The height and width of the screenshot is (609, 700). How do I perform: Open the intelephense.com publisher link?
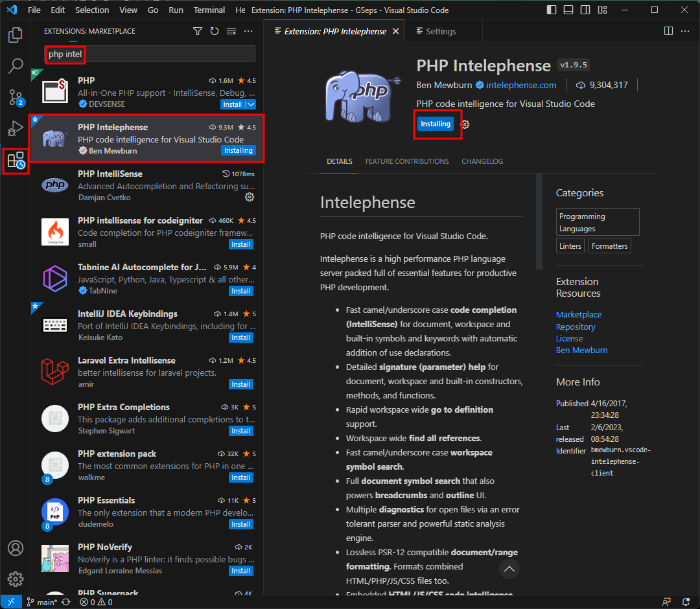(521, 85)
